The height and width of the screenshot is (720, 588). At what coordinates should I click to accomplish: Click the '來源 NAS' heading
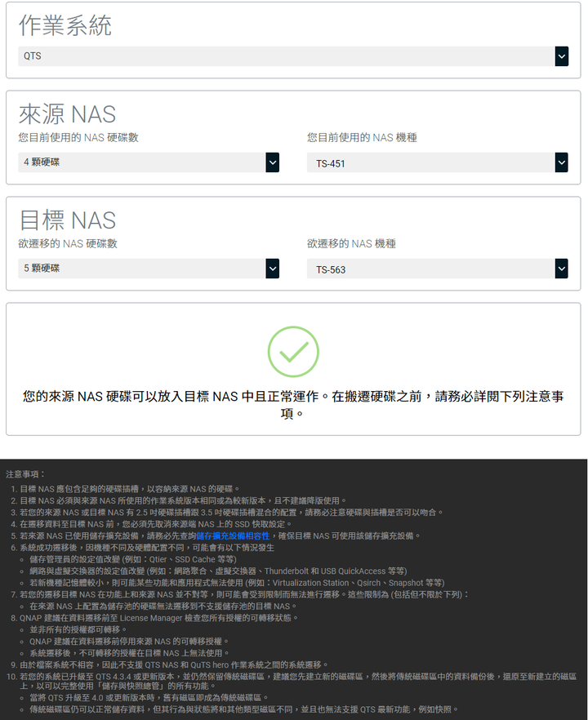point(67,114)
